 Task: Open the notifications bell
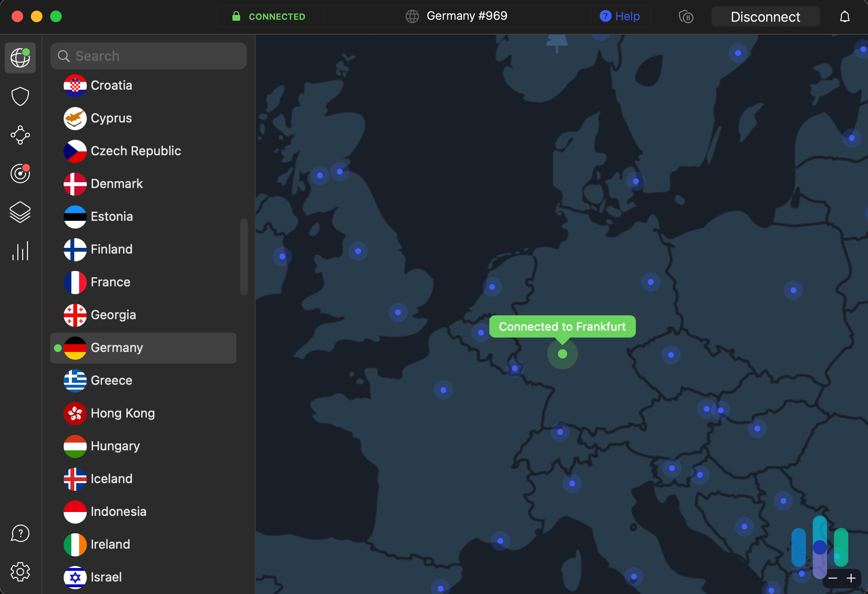tap(845, 16)
